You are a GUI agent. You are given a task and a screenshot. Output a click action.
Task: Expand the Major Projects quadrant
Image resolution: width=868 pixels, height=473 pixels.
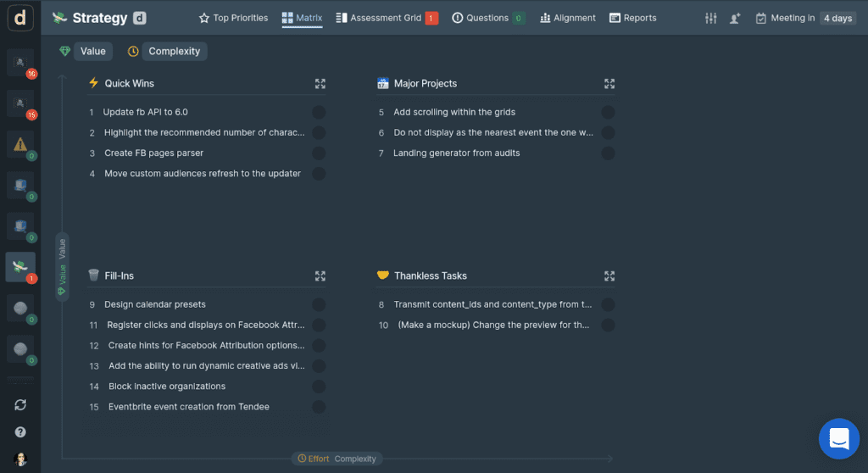(609, 84)
